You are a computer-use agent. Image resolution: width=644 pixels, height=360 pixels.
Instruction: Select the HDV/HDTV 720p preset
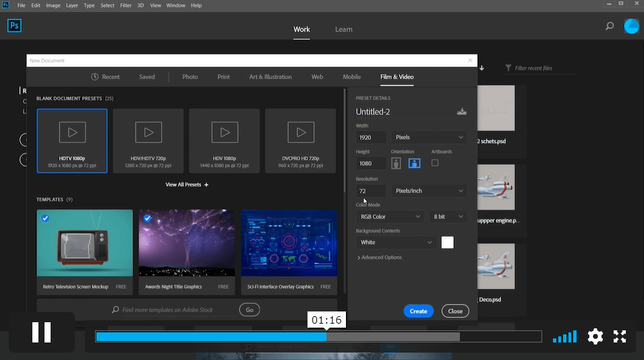(x=148, y=141)
